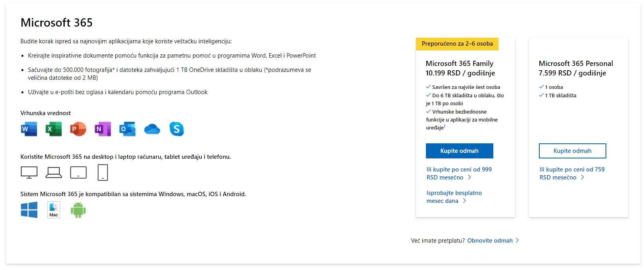Click the laptop device icon
Viewport: 644px width, 270px height.
54,172
